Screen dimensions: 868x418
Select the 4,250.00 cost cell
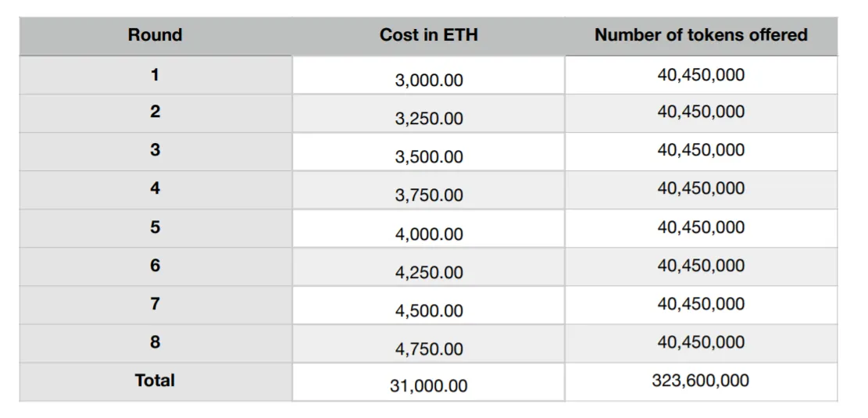point(428,266)
